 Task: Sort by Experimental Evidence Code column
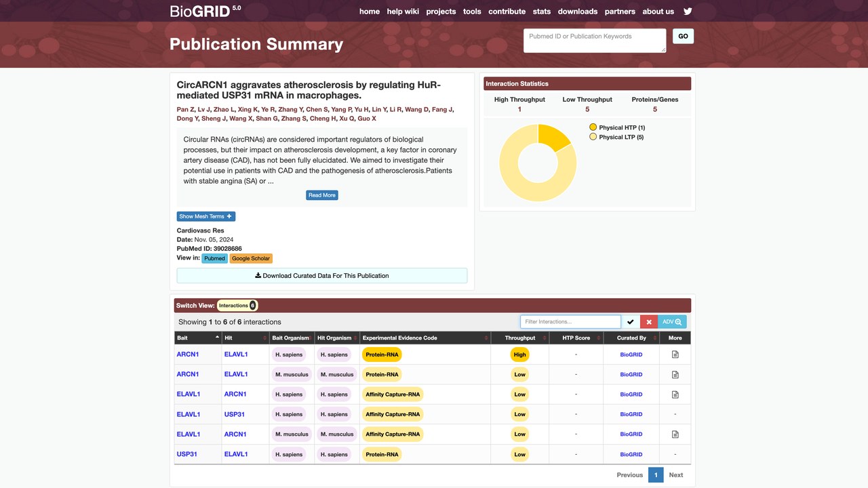(x=425, y=338)
